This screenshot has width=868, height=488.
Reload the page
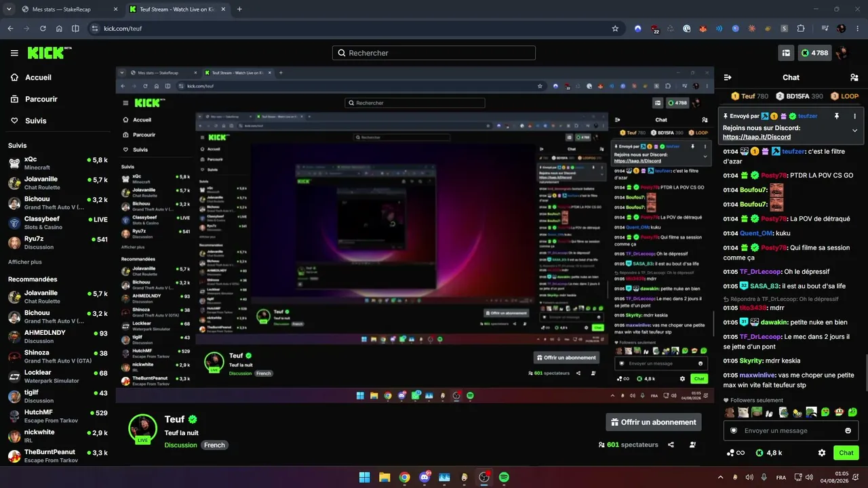(x=43, y=28)
